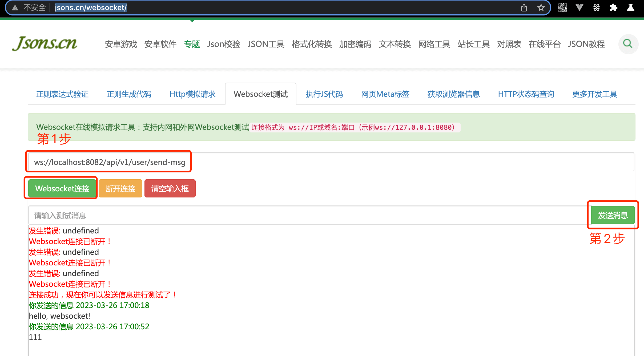Click the 发送消息 button
This screenshot has height=356, width=644.
point(613,215)
